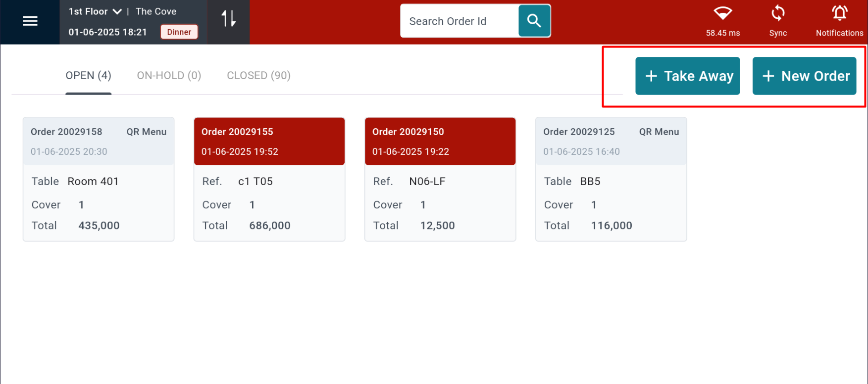Switch to the ON-HOLD (0) tab

point(169,76)
